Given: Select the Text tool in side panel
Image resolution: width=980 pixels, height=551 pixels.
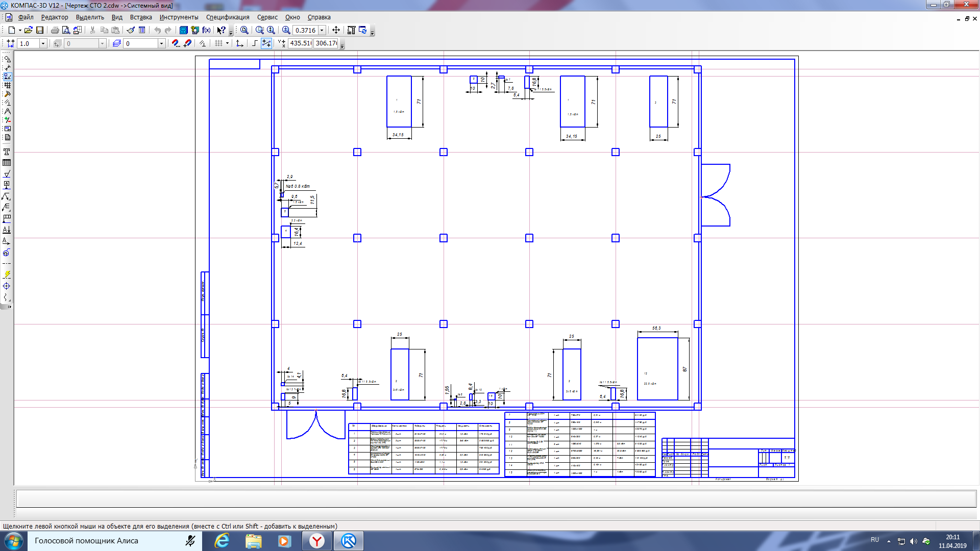Looking at the screenshot, I should [x=7, y=152].
